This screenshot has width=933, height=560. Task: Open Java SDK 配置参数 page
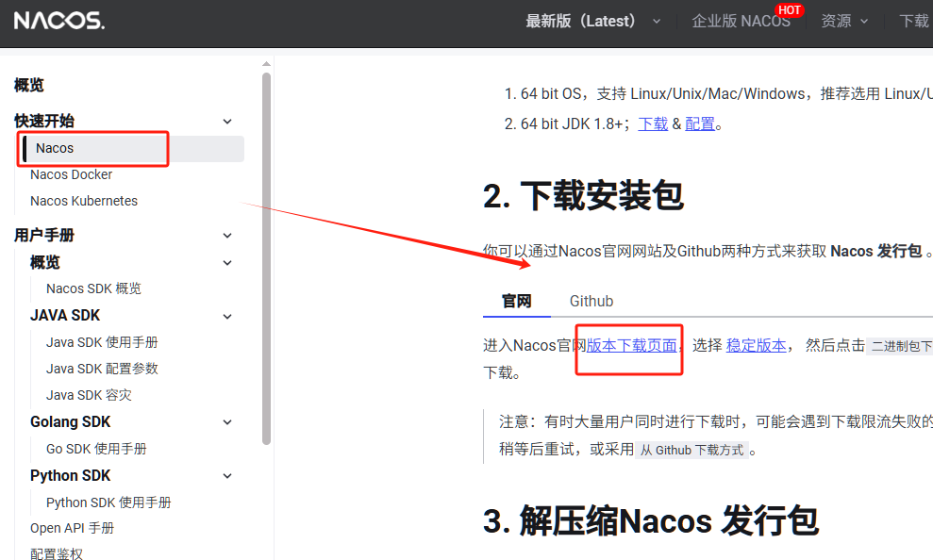(x=102, y=369)
